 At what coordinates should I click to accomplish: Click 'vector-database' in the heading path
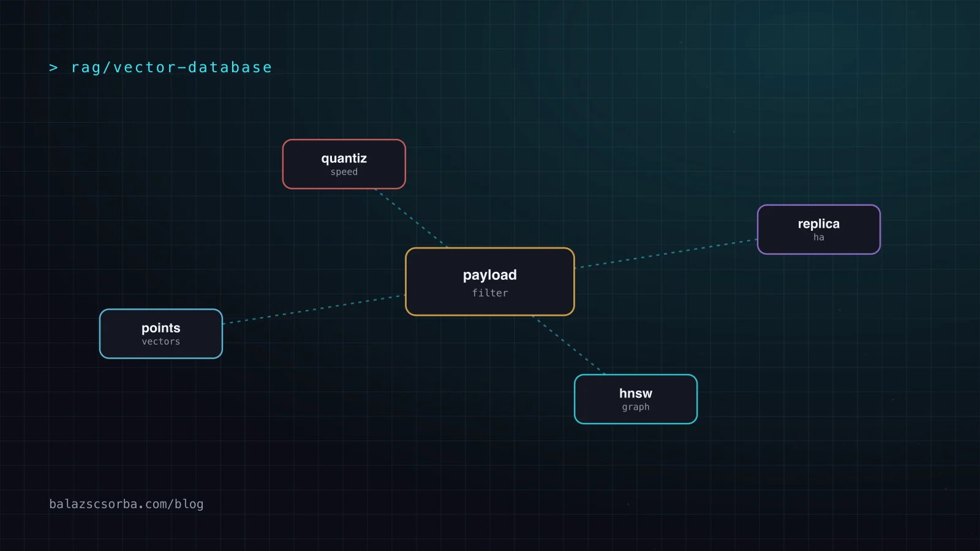(x=192, y=67)
